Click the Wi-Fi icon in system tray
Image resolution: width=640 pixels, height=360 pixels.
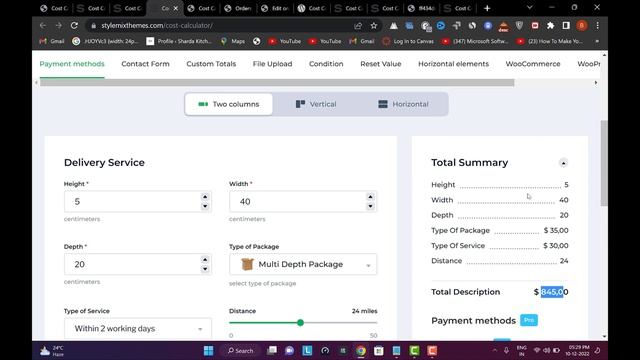click(537, 350)
